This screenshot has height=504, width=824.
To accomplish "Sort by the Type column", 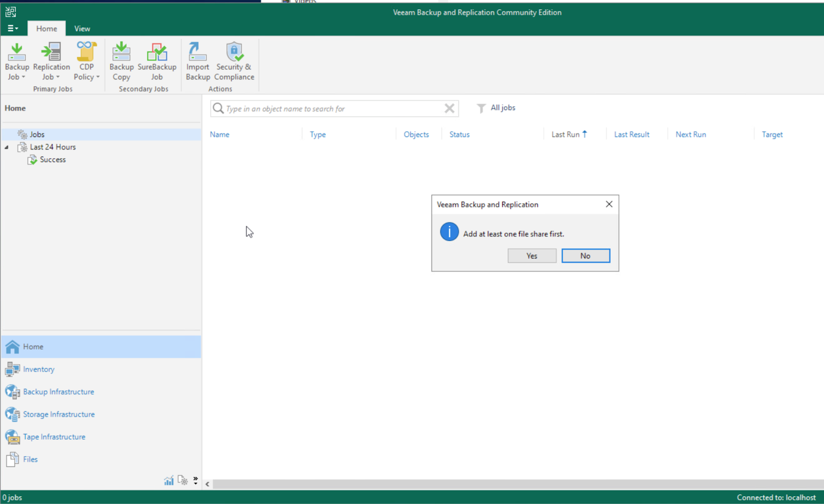I will click(x=318, y=134).
